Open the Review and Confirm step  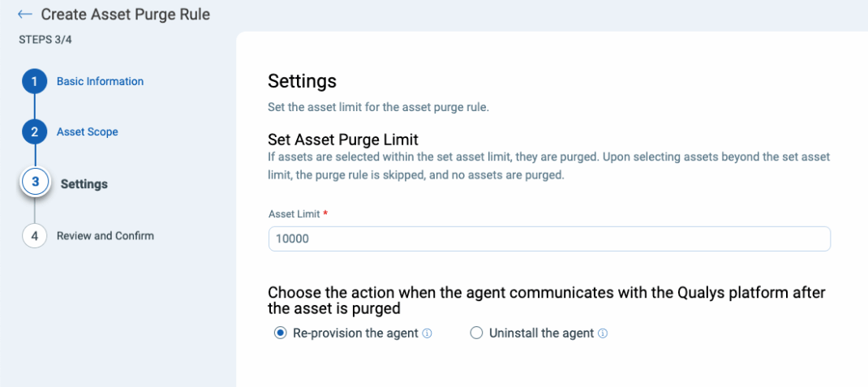(105, 235)
